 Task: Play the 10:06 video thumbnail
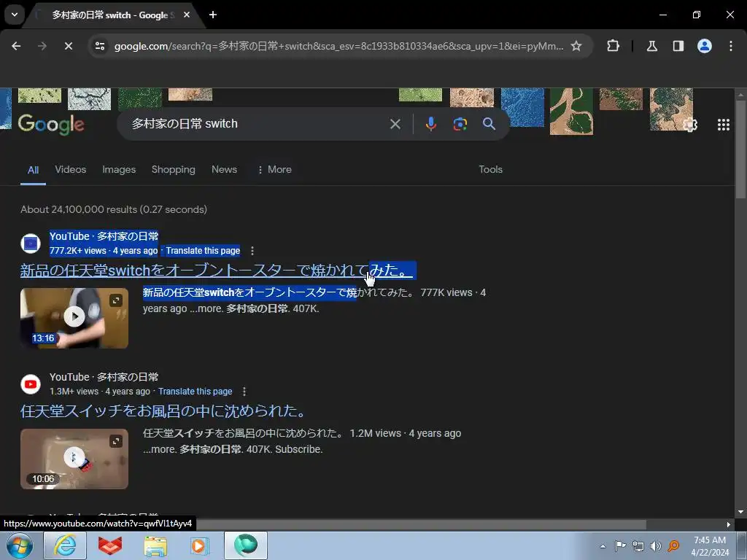74,458
